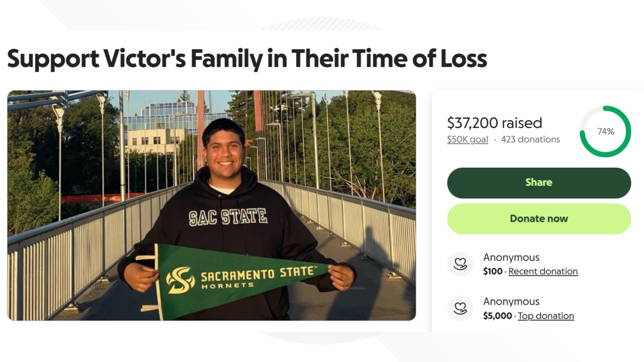Viewport: 644px width, 362px height.
Task: Click the heart-in-hand icon beside the $5,000 donation
Action: click(460, 308)
